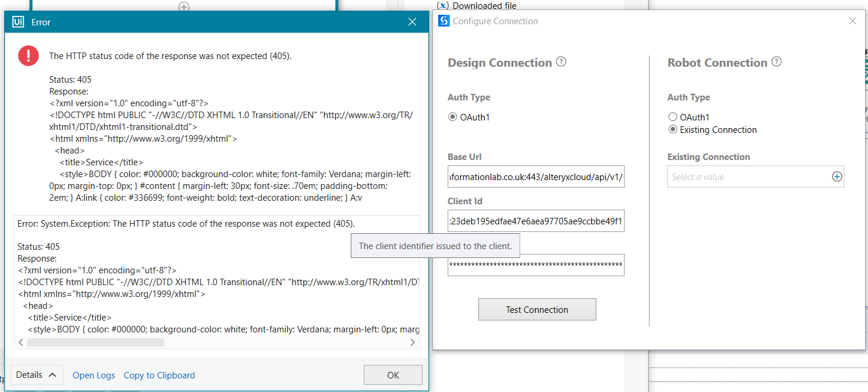The height and width of the screenshot is (392, 868).
Task: Open the Robot Connection help icon
Action: 777,62
